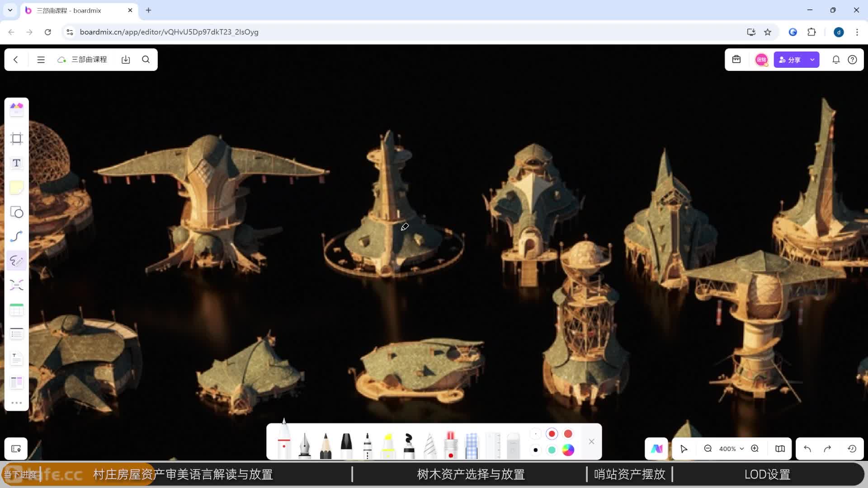868x488 pixels.
Task: Click the cloud sync status icon
Action: point(61,60)
